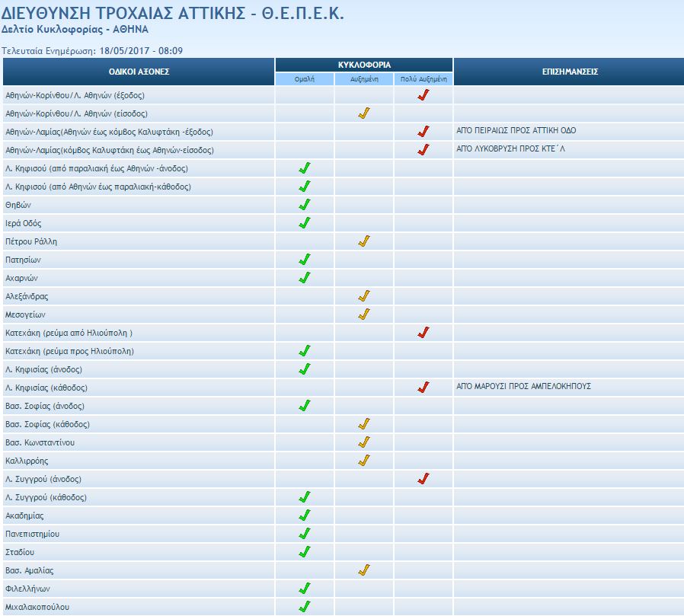Screen dimensions: 684x616
Task: Click yellow checkmark in Βασ. Κωνσταντίνου row
Action: click(x=364, y=442)
